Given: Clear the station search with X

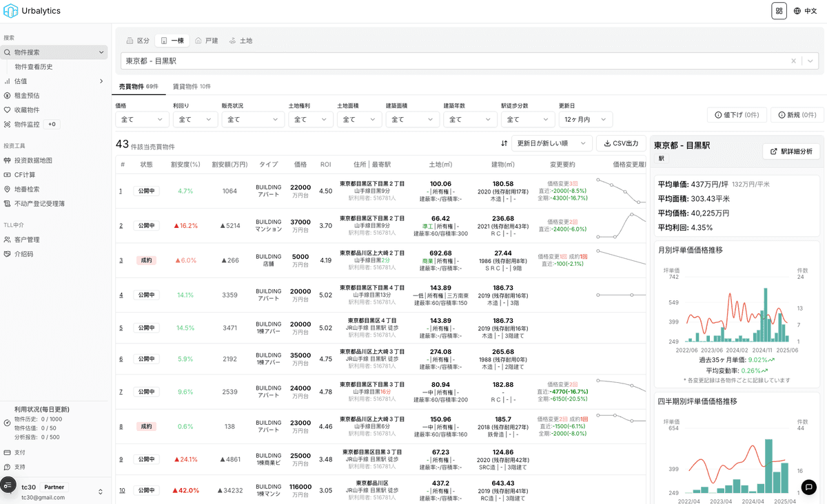Looking at the screenshot, I should (x=793, y=61).
